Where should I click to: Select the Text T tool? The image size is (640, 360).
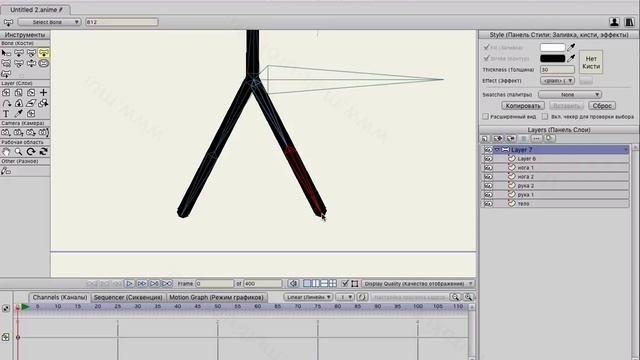pos(6,114)
